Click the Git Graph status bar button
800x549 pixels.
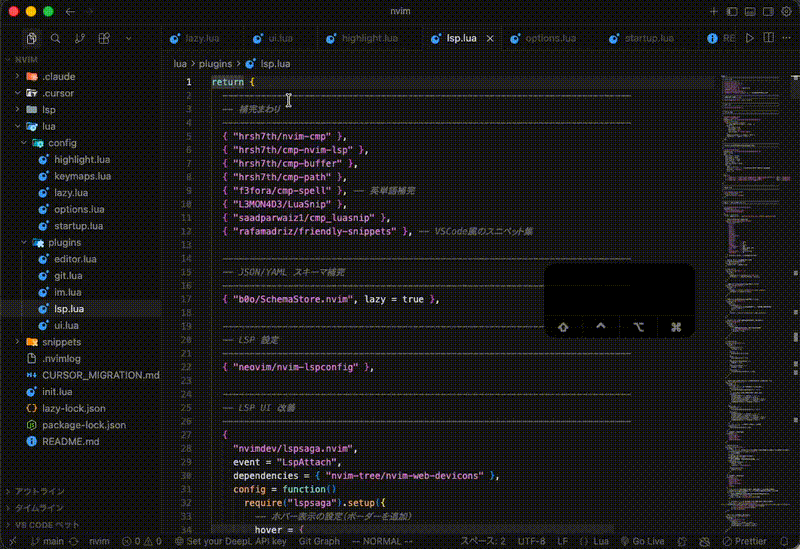(x=320, y=541)
